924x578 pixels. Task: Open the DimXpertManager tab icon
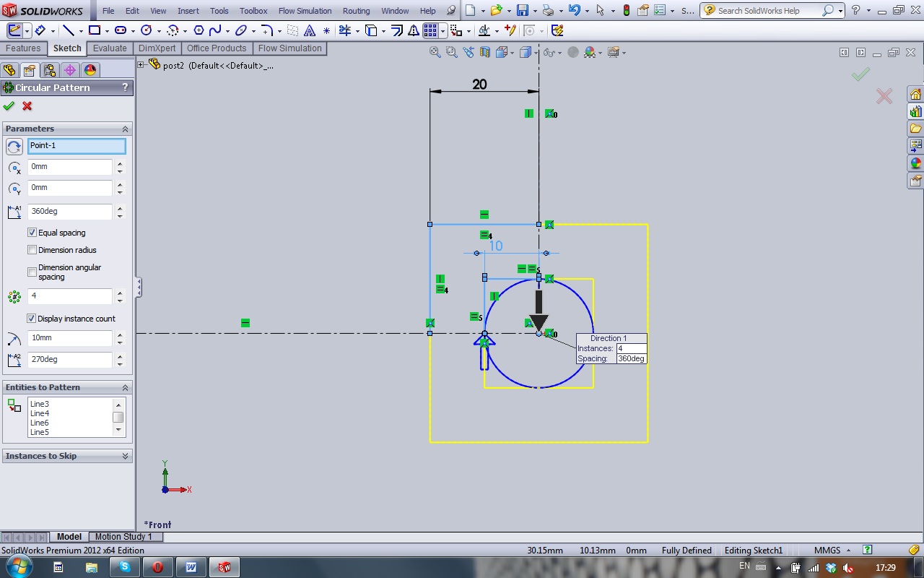coord(69,70)
